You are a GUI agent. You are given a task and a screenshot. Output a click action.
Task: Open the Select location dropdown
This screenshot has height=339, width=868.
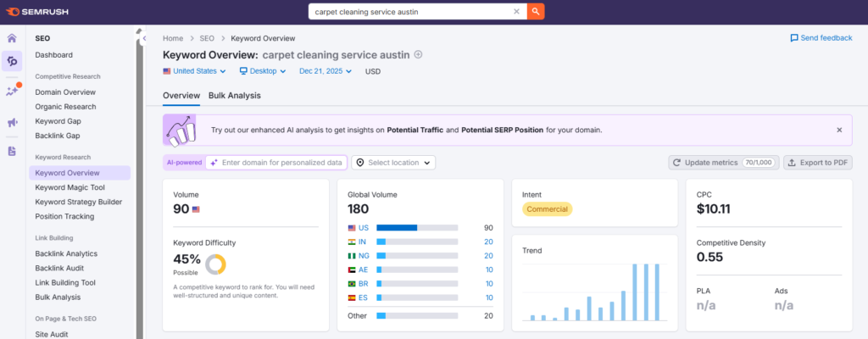(393, 163)
